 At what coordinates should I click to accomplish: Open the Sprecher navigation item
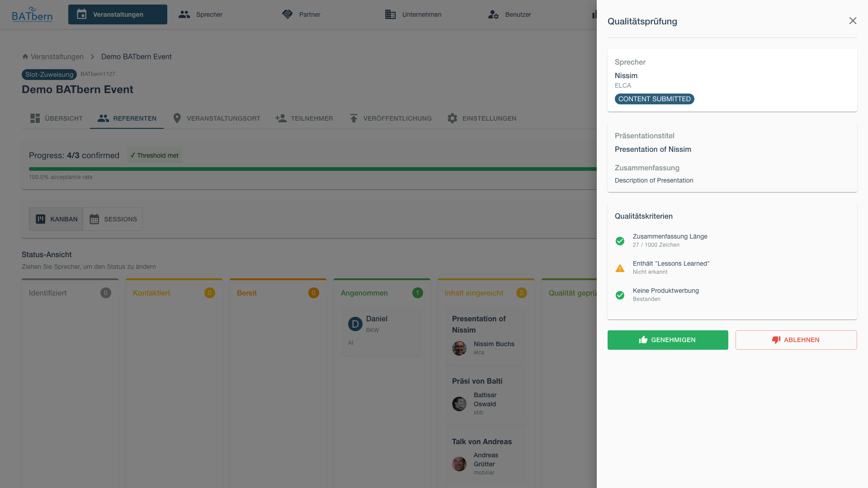200,14
